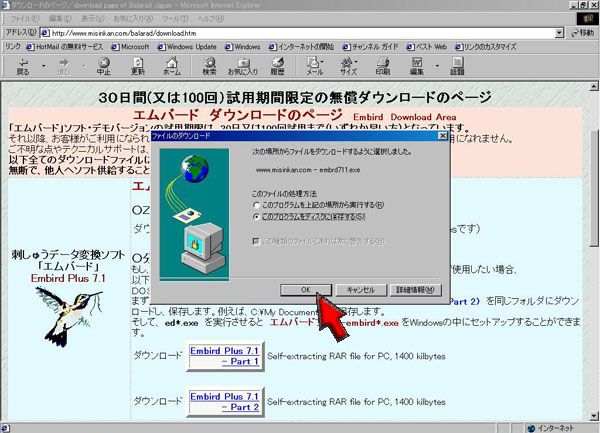Select 'run this program from its location' radio

coord(256,205)
